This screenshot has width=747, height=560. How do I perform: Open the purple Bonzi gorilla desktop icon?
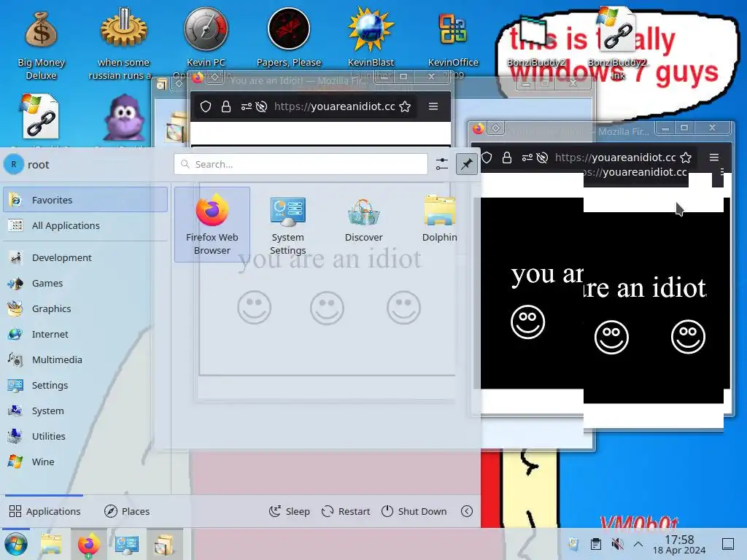pos(124,117)
